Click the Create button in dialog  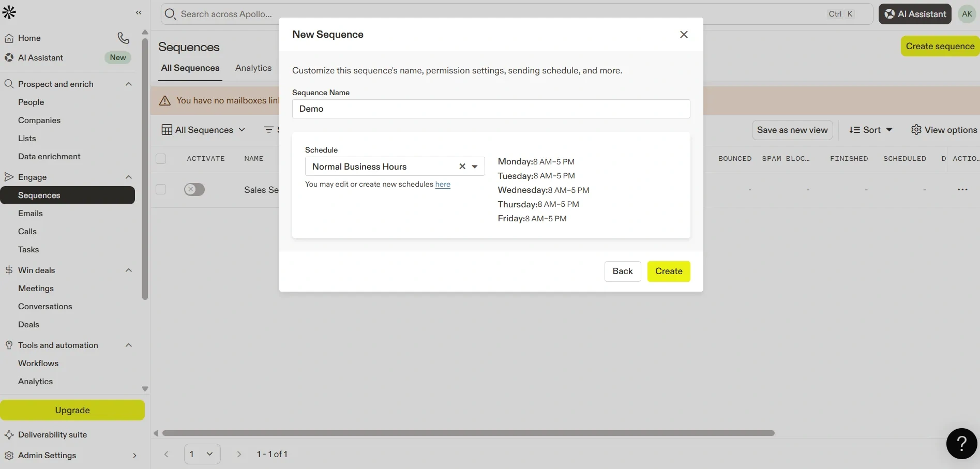668,271
